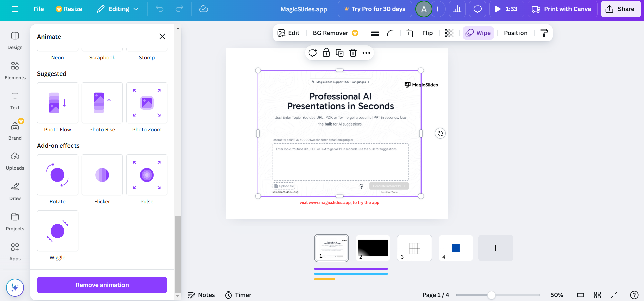Image resolution: width=644 pixels, height=301 pixels.
Task: Open the analytics chart icon
Action: pyautogui.click(x=457, y=9)
